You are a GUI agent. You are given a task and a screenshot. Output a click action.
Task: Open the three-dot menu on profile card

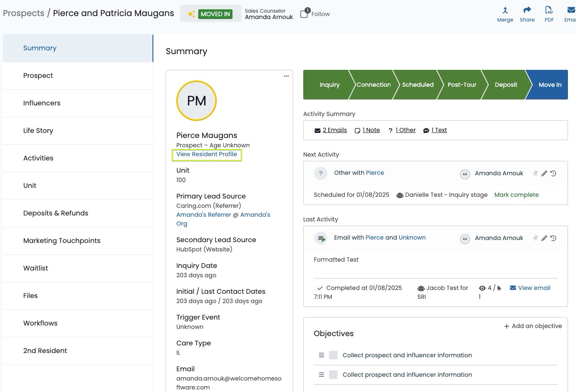tap(286, 76)
